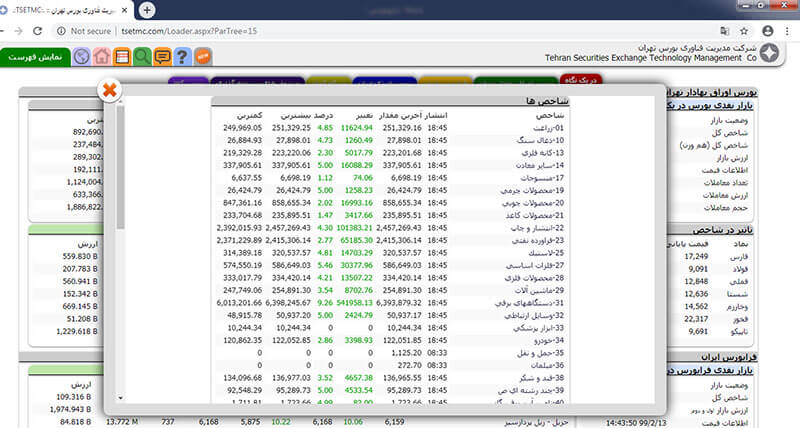Click lowest value 249,969.05

click(242, 128)
